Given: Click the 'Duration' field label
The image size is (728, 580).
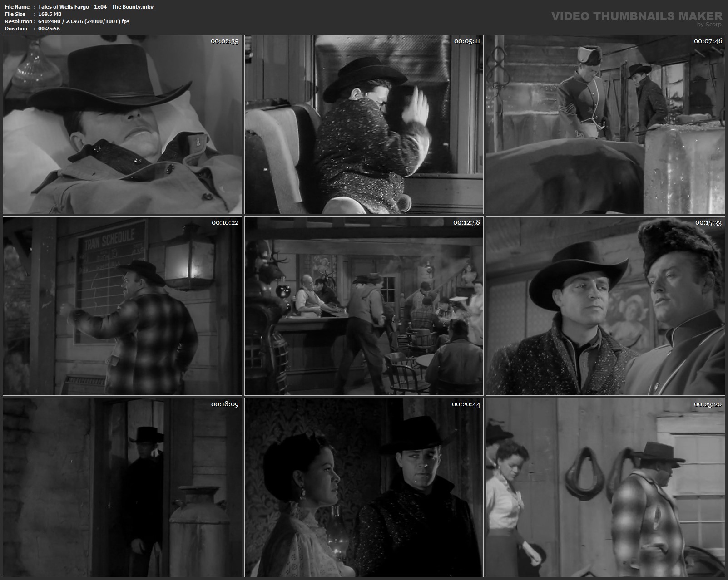Looking at the screenshot, I should click(x=16, y=29).
